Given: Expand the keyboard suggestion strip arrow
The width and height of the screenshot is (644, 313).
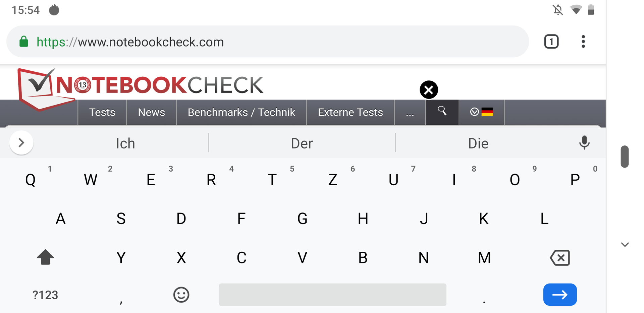Looking at the screenshot, I should [21, 143].
